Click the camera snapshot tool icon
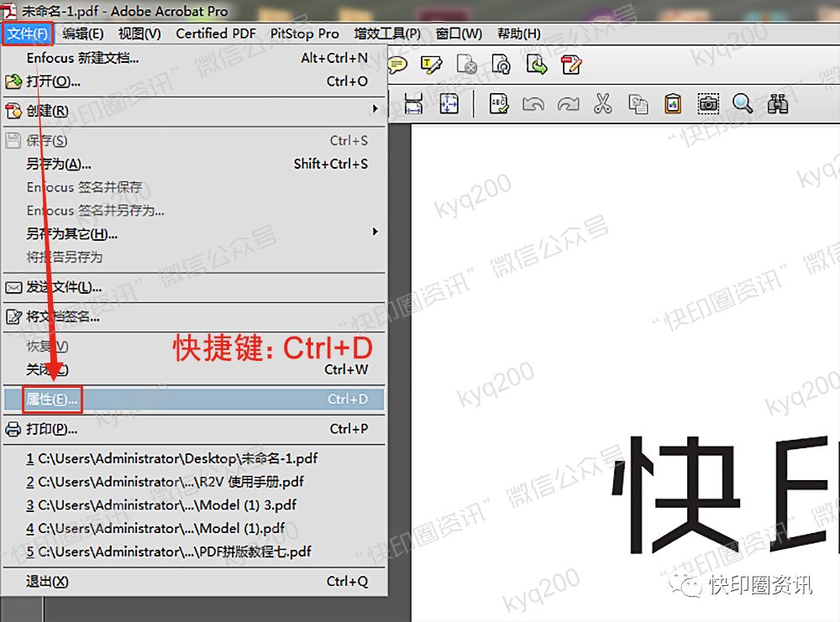Viewport: 840px width, 622px height. [707, 104]
